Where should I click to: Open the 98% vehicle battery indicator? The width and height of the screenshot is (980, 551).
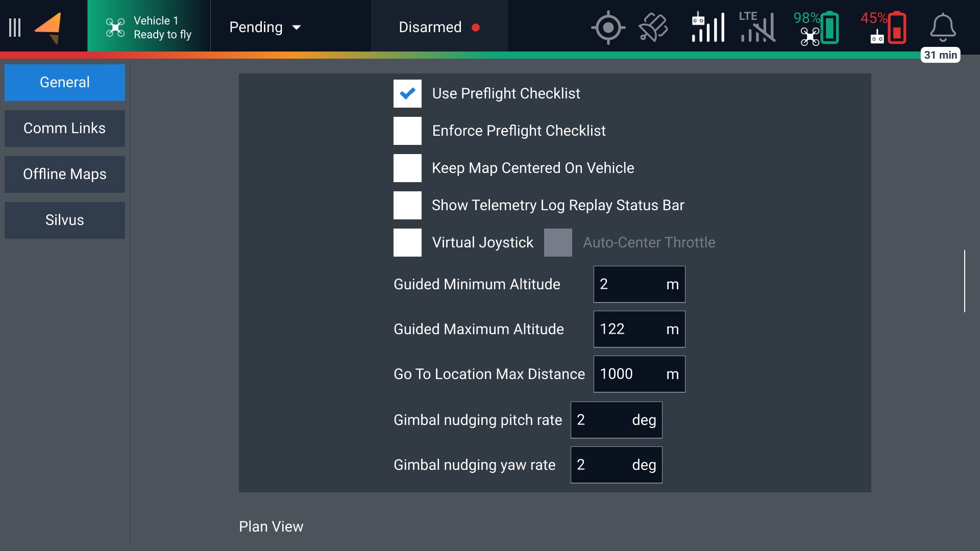817,28
